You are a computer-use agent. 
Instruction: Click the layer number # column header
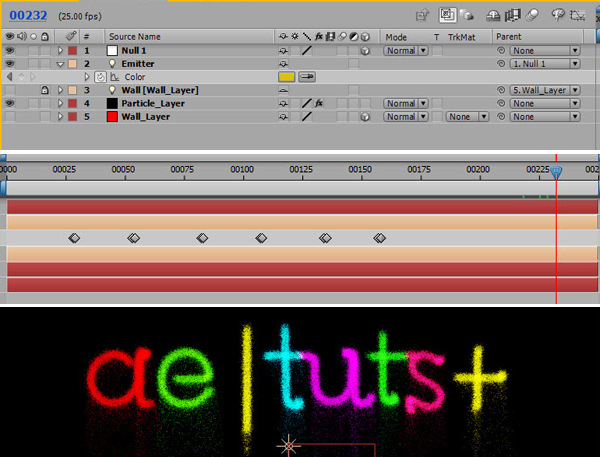[87, 37]
